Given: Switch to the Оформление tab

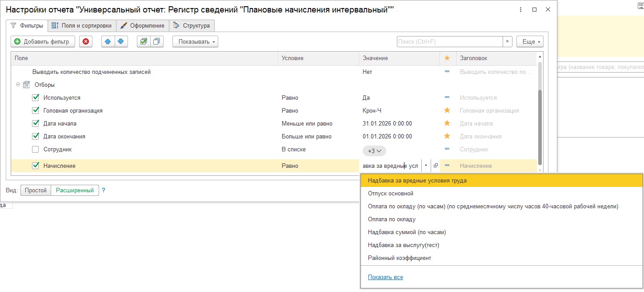Looking at the screenshot, I should pyautogui.click(x=143, y=25).
